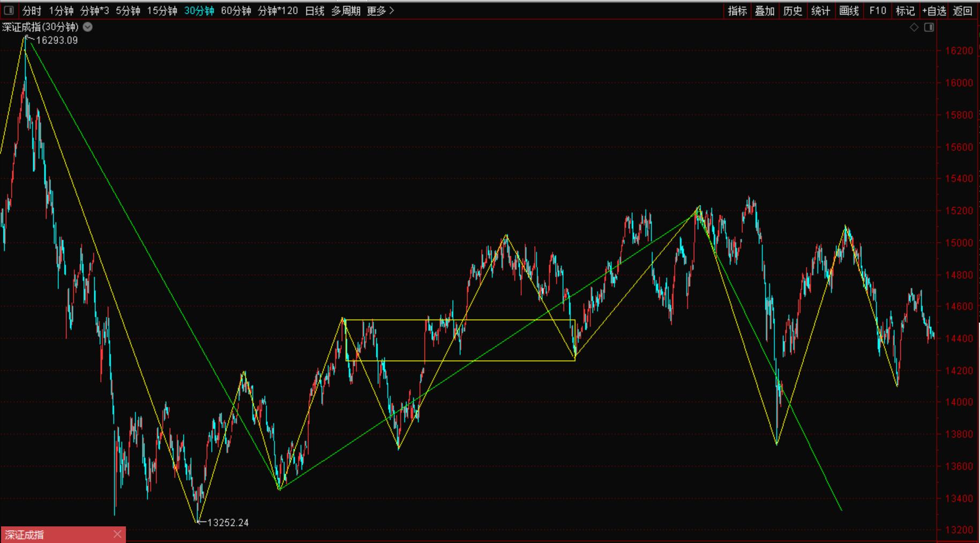
Task: Switch to 日线 daily chart
Action: (x=315, y=11)
